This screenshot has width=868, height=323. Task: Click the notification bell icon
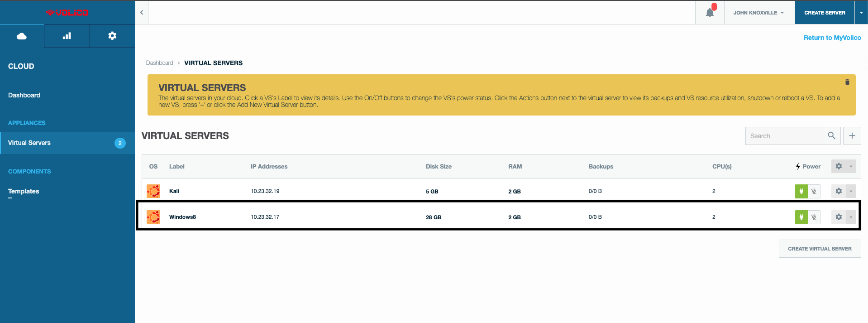(710, 13)
